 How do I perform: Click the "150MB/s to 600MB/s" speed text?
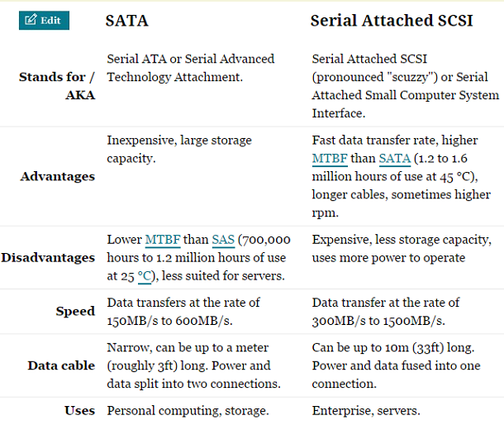172,320
